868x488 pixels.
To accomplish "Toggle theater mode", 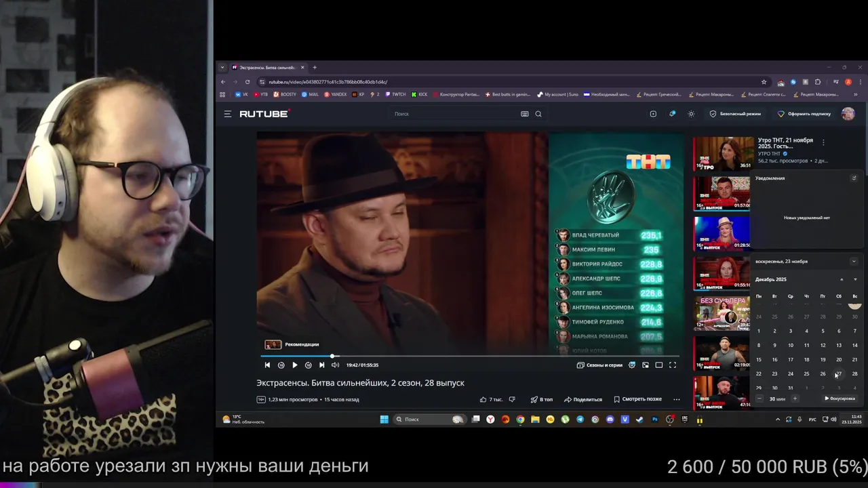I will click(x=658, y=365).
